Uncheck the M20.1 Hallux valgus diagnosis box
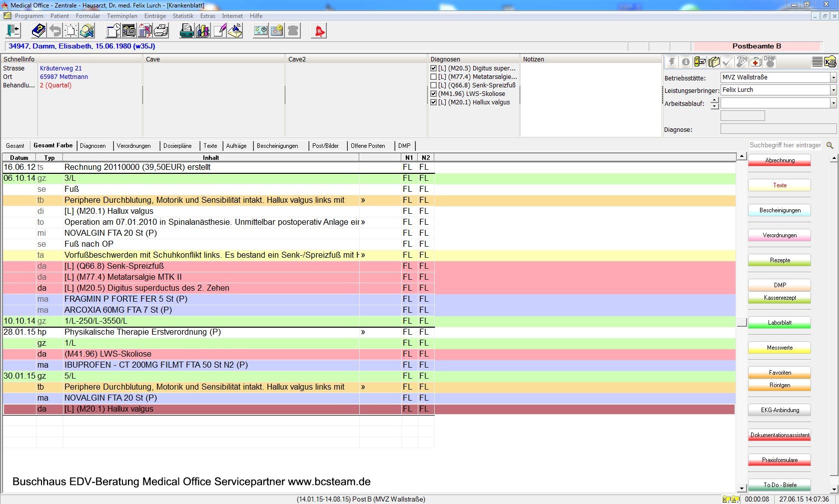This screenshot has height=504, width=839. (433, 102)
